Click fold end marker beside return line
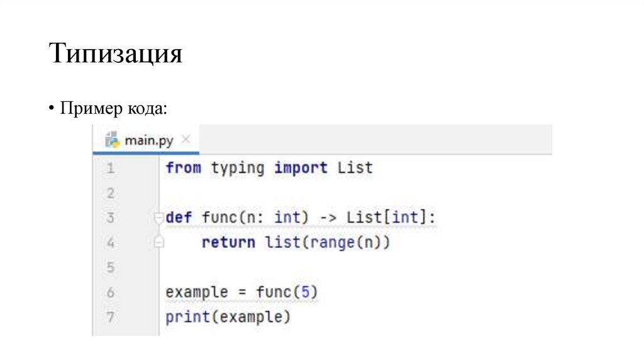Screen dimensions: 644x361 coord(158,242)
